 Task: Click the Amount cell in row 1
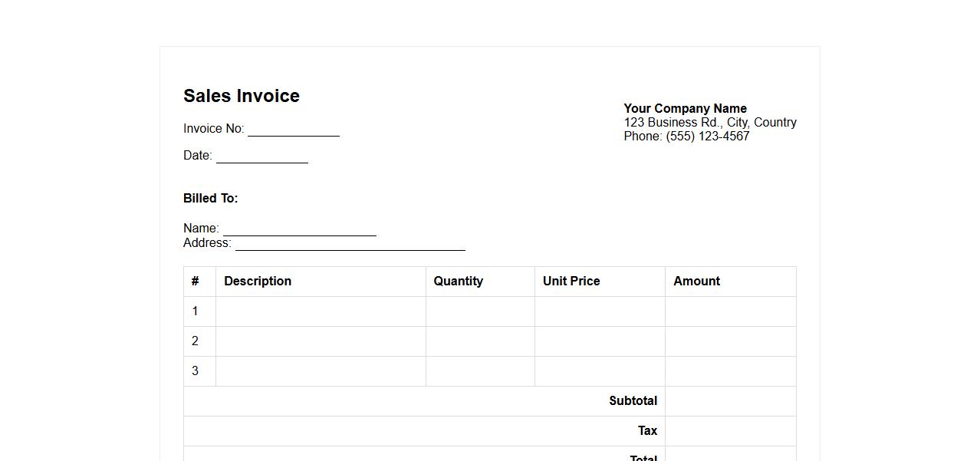pyautogui.click(x=730, y=311)
